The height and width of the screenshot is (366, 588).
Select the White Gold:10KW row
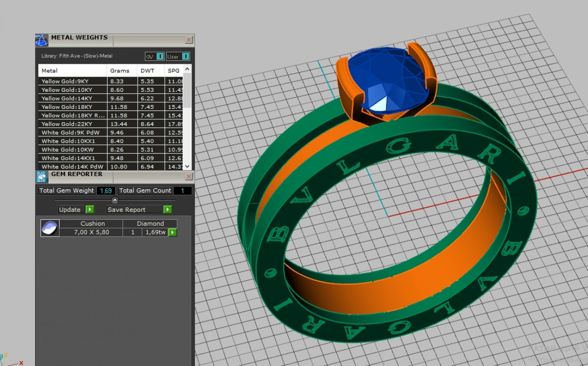67,150
